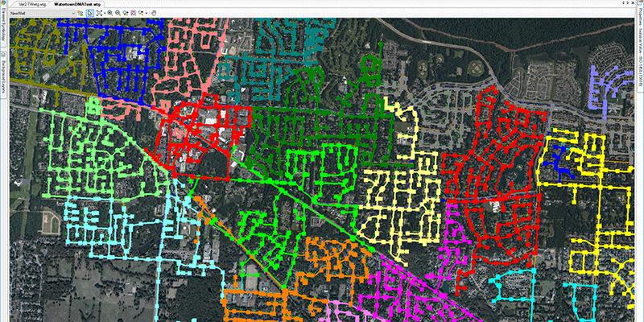Viewport: 644px width, 322px height.
Task: Click the application logo icon top-left
Action: pyautogui.click(x=3, y=4)
